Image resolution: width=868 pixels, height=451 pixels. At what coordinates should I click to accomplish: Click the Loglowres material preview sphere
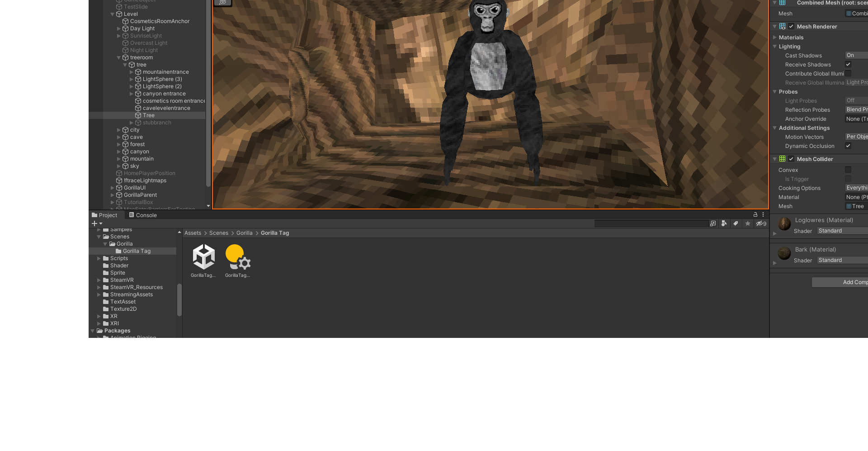tap(784, 223)
